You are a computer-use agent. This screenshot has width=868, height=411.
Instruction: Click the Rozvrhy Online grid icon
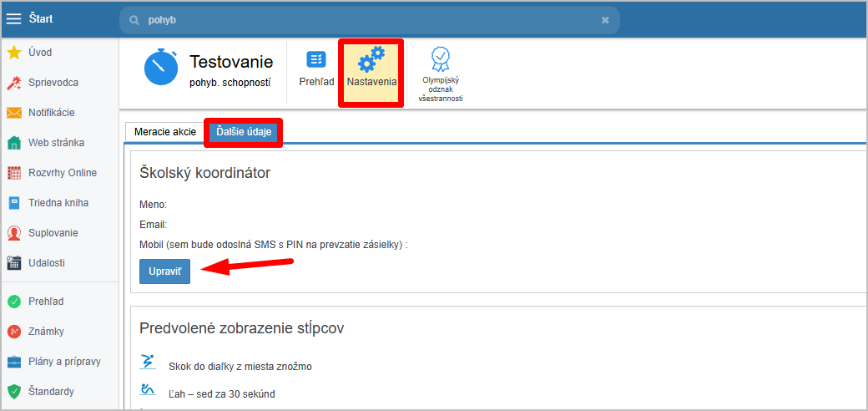point(14,173)
